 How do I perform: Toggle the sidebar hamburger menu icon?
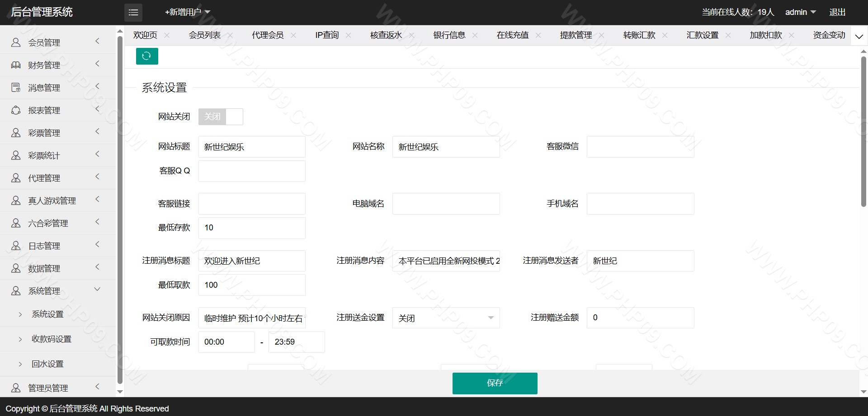133,13
